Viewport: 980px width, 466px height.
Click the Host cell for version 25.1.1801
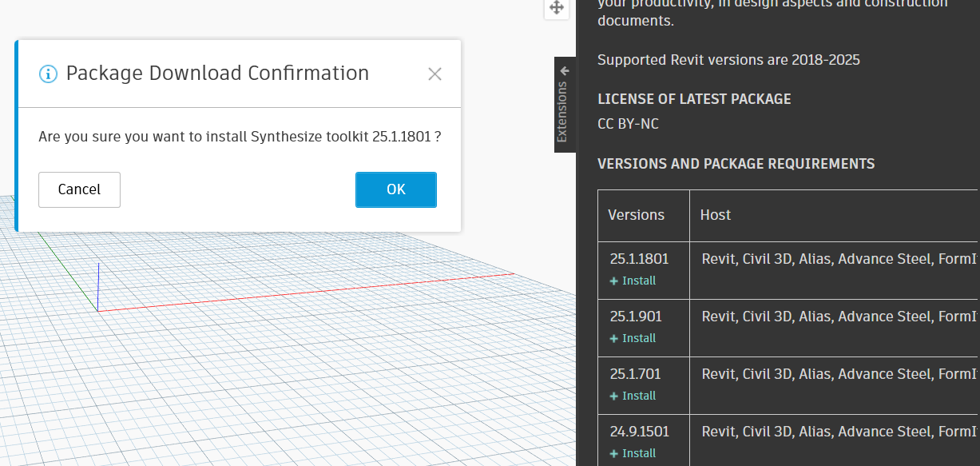tap(835, 270)
